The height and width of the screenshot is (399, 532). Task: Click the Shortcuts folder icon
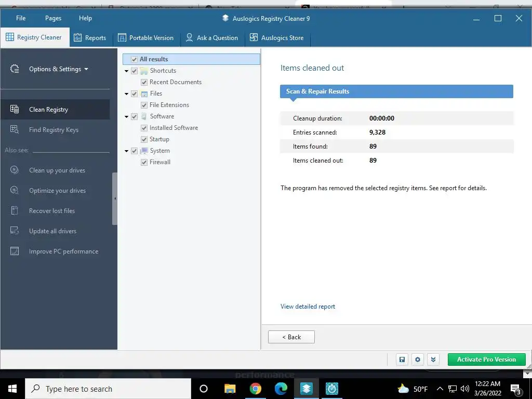144,71
